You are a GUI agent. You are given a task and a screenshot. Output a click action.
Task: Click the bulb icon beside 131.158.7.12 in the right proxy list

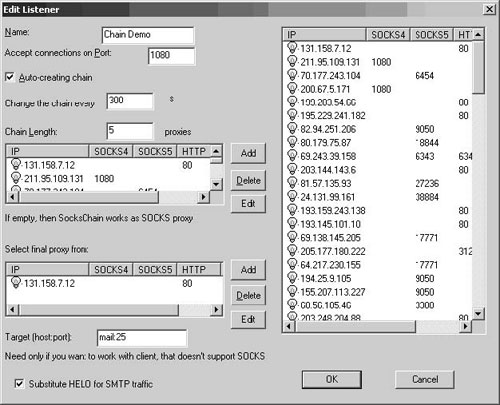(x=292, y=47)
